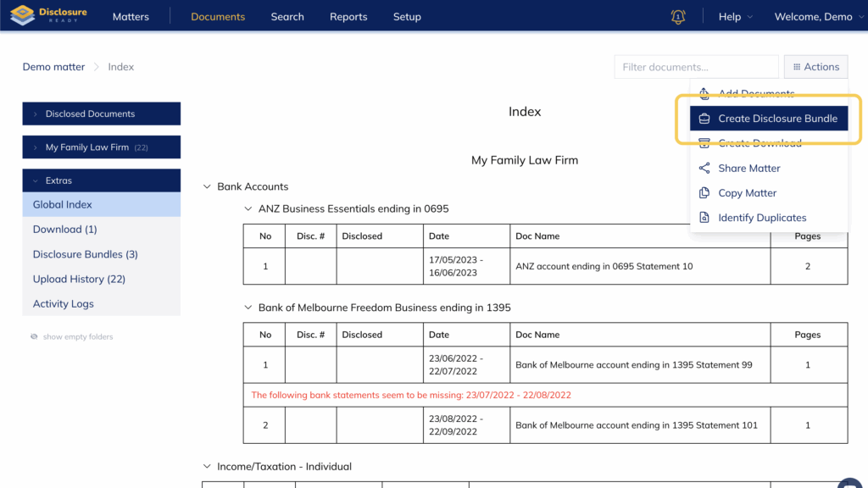Go to the Matters tab
This screenshot has width=868, height=488.
[131, 17]
